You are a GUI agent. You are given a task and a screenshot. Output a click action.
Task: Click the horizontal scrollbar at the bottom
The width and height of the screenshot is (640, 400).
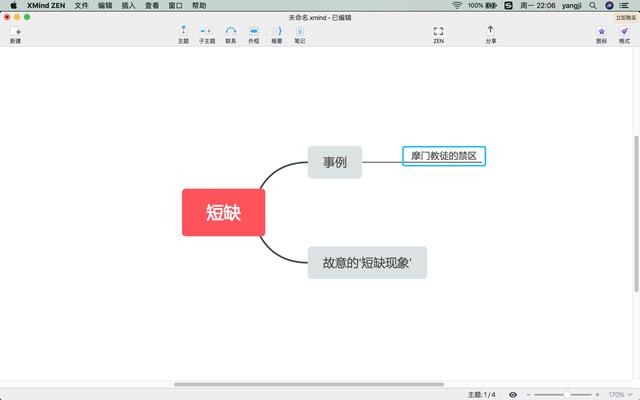click(309, 384)
